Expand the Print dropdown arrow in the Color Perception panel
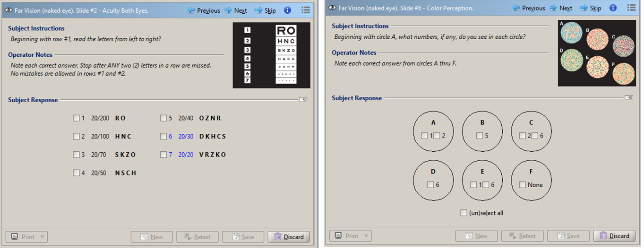644x252 pixels. (x=366, y=236)
